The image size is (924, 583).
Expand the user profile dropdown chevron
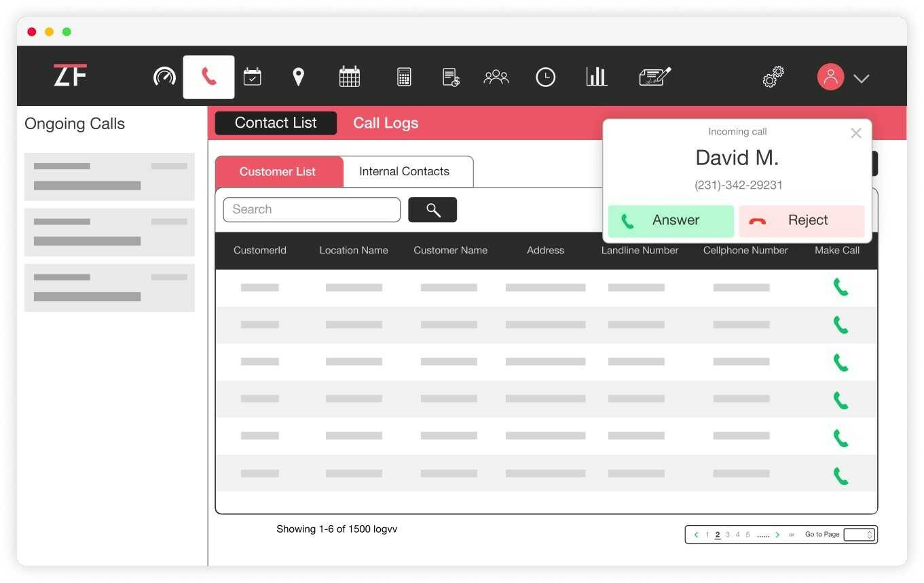click(861, 79)
